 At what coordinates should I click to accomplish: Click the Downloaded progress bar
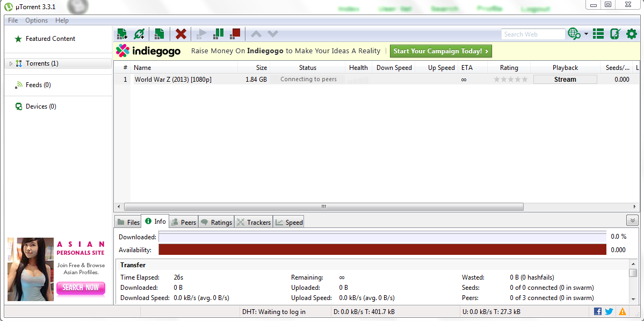[382, 237]
